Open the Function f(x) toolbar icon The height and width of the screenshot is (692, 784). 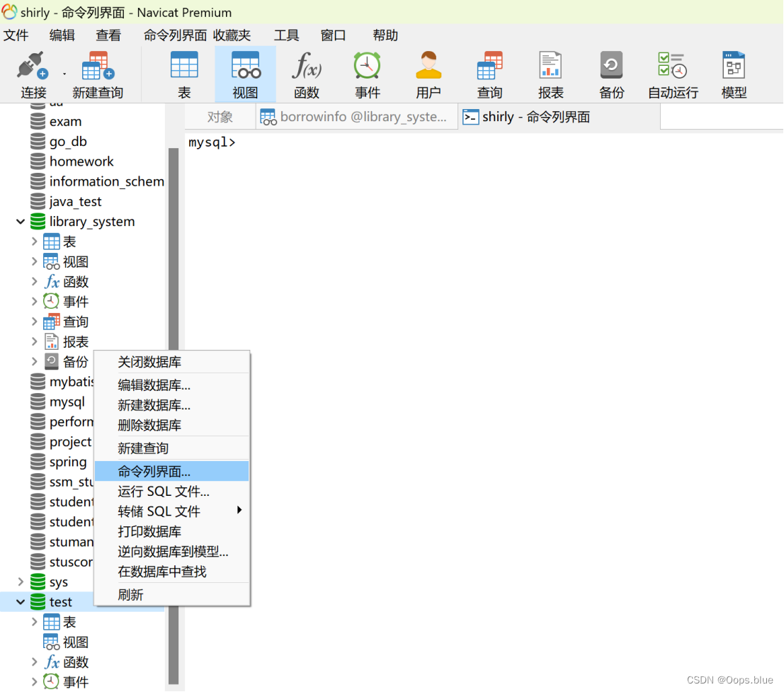(x=307, y=65)
